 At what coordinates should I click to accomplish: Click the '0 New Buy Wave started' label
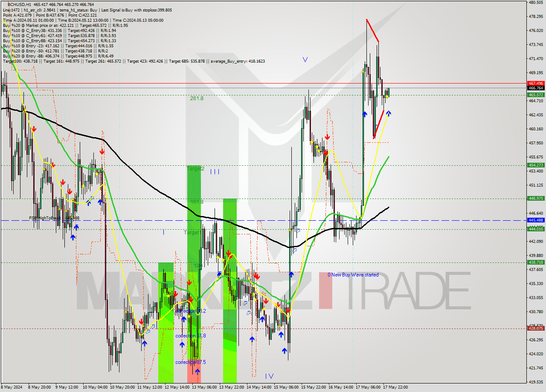(353, 275)
